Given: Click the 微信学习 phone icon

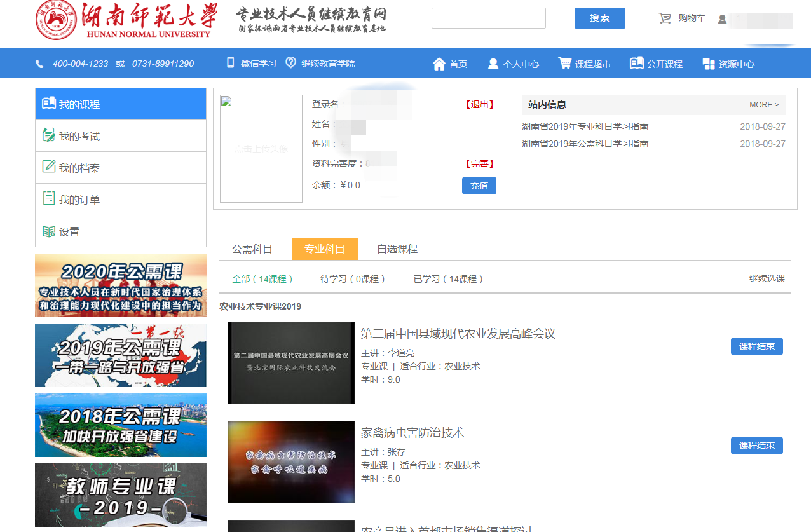Looking at the screenshot, I should click(x=231, y=63).
